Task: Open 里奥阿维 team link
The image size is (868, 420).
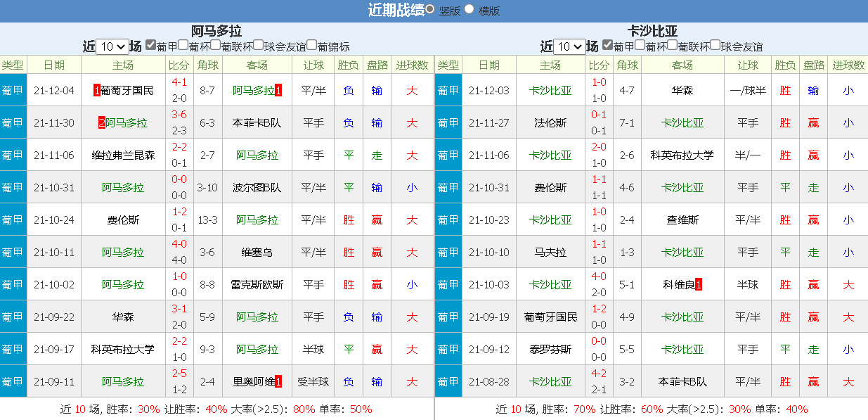Action: [x=254, y=382]
